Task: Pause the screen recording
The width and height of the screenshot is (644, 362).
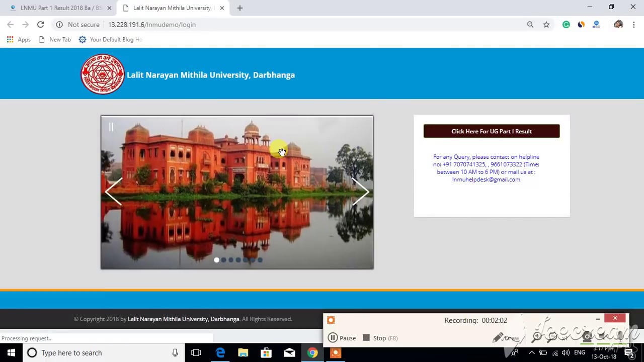Action: (342, 338)
